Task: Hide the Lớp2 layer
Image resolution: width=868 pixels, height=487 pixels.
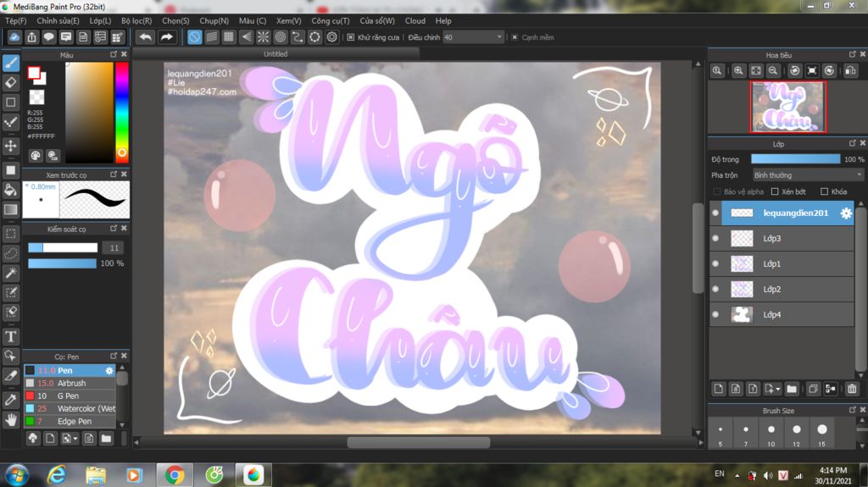Action: click(x=715, y=289)
